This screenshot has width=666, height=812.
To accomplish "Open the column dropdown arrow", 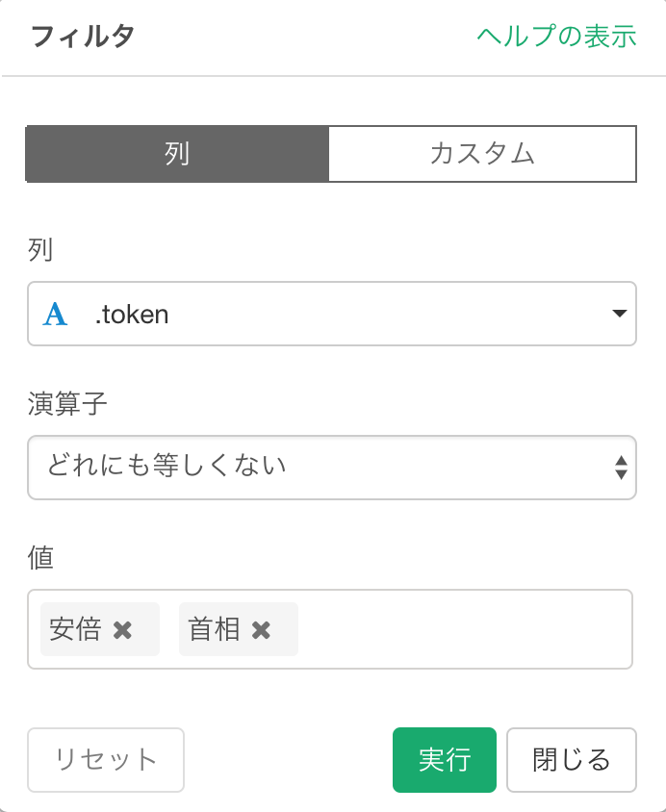I will (x=620, y=314).
